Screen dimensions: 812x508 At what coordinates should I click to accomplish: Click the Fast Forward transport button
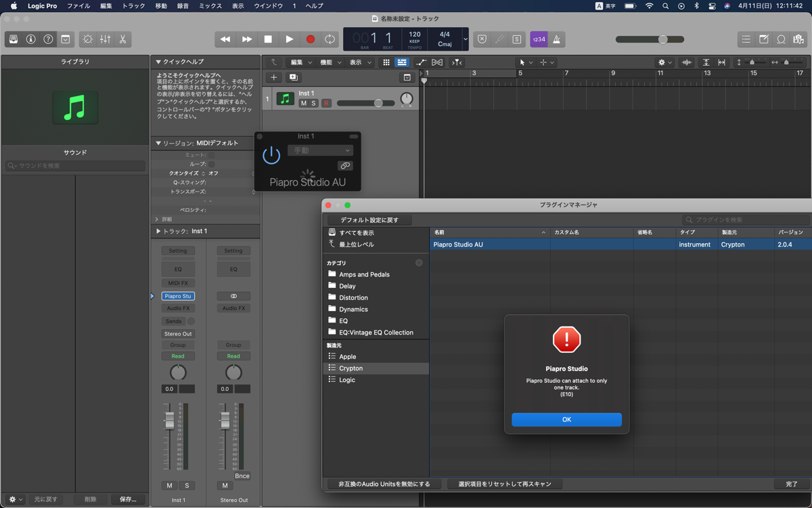[x=247, y=39]
